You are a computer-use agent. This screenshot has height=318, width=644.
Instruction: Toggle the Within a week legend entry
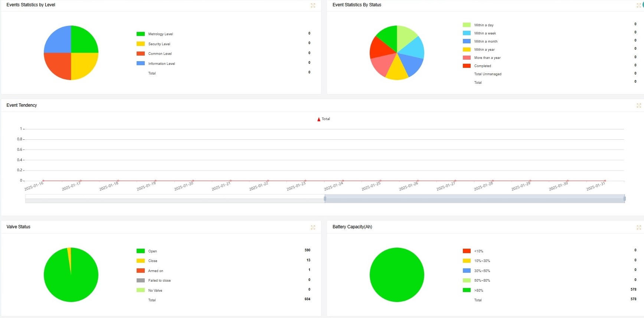click(485, 33)
